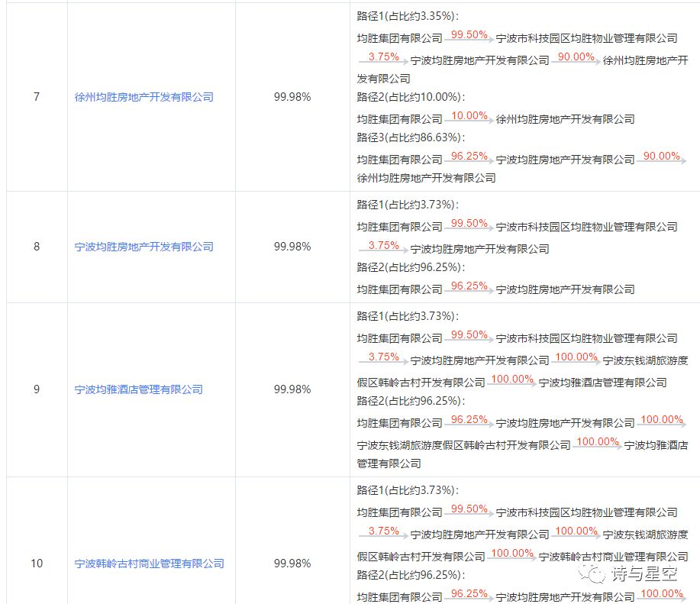
Task: Select row number 9 cell
Action: pos(37,389)
